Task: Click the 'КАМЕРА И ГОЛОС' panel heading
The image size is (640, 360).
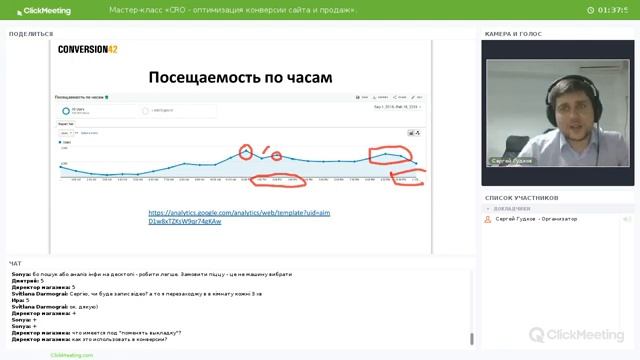Action: point(513,34)
